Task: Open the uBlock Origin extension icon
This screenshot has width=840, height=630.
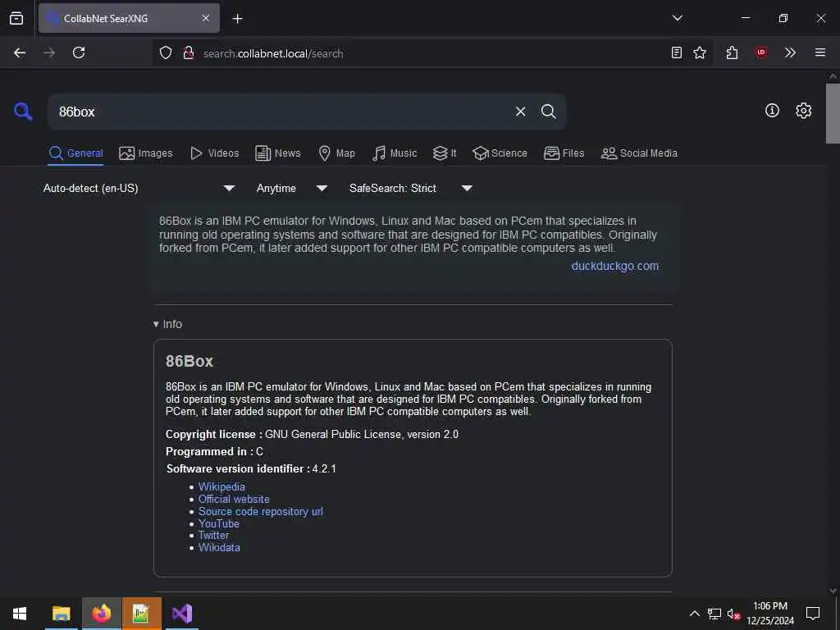Action: pyautogui.click(x=761, y=52)
